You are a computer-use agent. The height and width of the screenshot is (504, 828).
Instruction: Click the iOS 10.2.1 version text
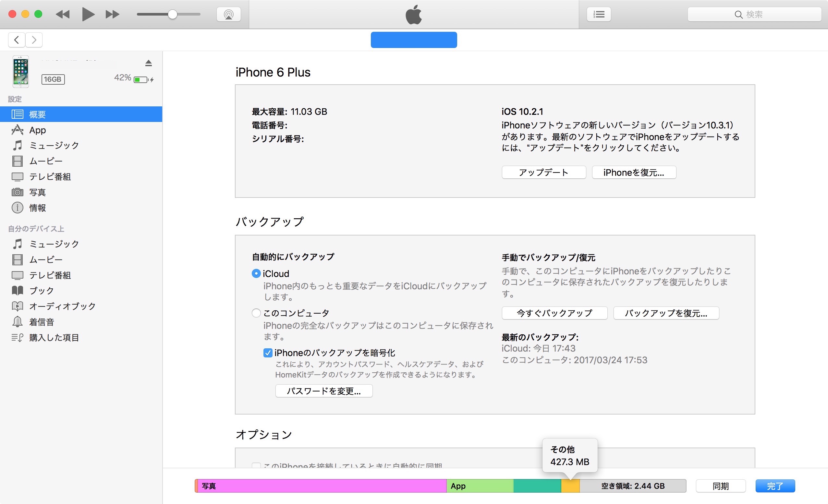[522, 112]
